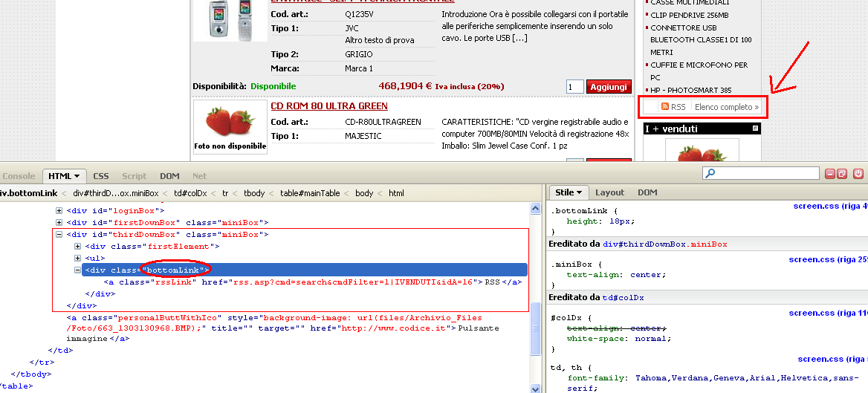Click the rssLink anchor line in HTML
The width and height of the screenshot is (868, 393).
tap(313, 282)
